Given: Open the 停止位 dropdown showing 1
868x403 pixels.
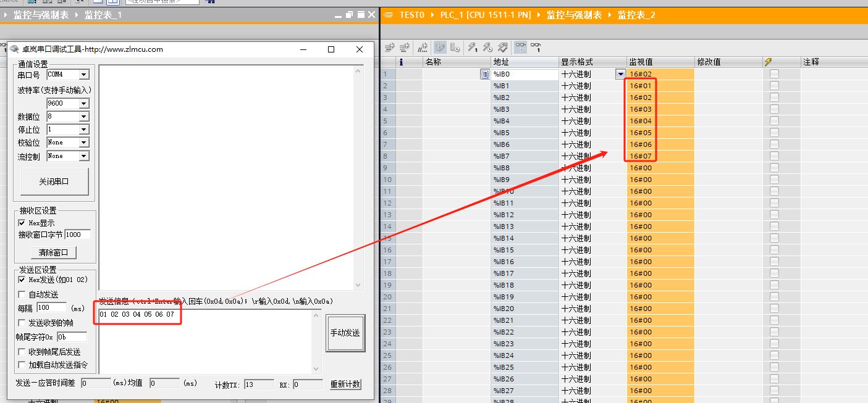Looking at the screenshot, I should tap(84, 130).
